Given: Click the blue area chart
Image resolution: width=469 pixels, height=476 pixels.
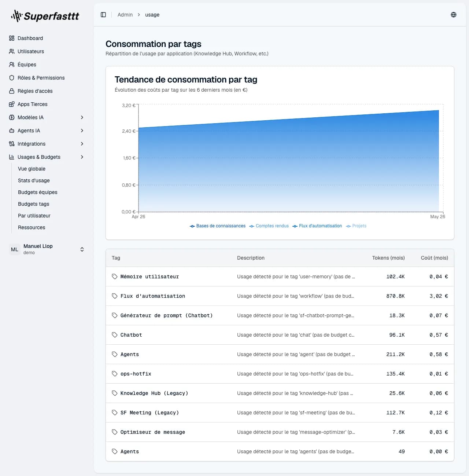Looking at the screenshot, I should point(289,161).
